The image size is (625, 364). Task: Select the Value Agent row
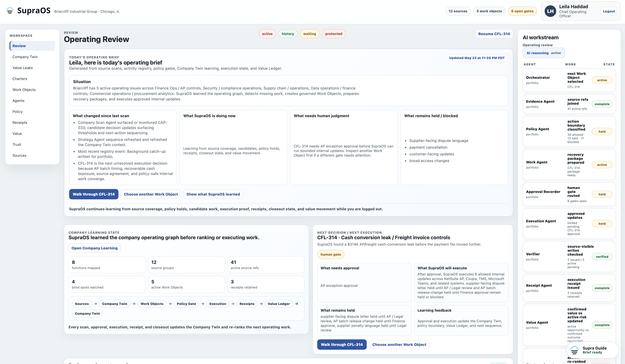pos(569,325)
